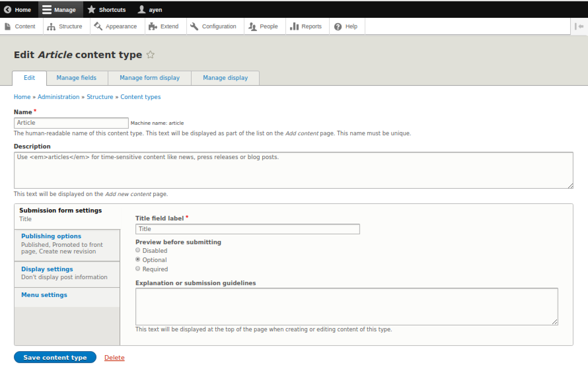
Task: Click into Title field label input
Action: click(247, 229)
